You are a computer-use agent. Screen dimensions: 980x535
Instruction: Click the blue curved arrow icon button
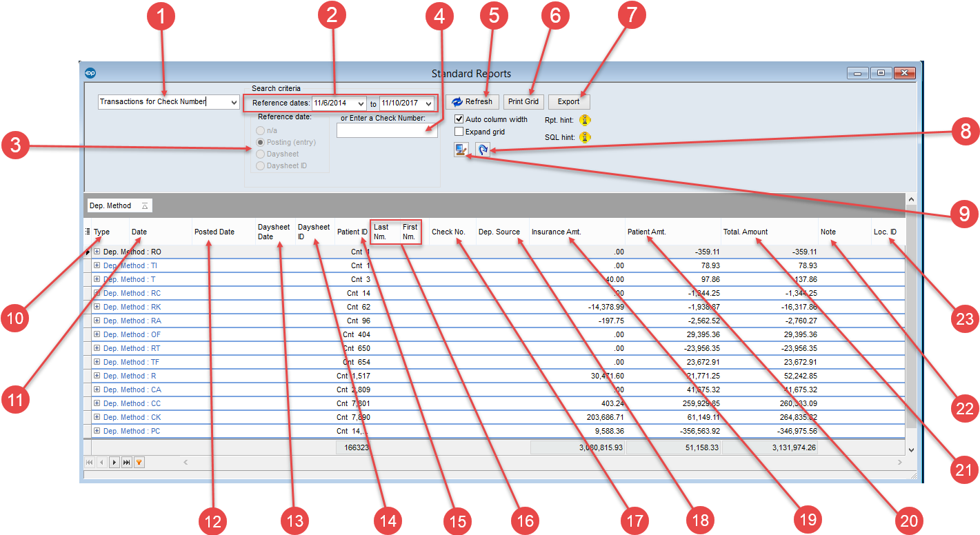coord(483,150)
